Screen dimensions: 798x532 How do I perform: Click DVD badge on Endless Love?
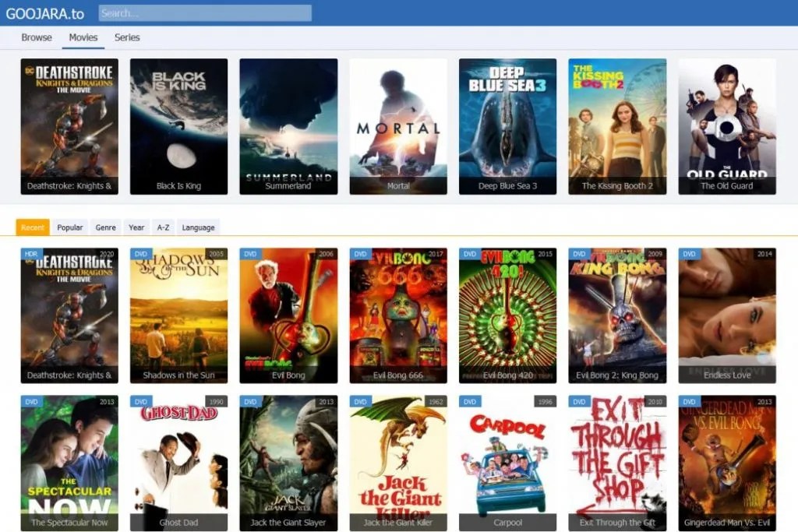(689, 254)
